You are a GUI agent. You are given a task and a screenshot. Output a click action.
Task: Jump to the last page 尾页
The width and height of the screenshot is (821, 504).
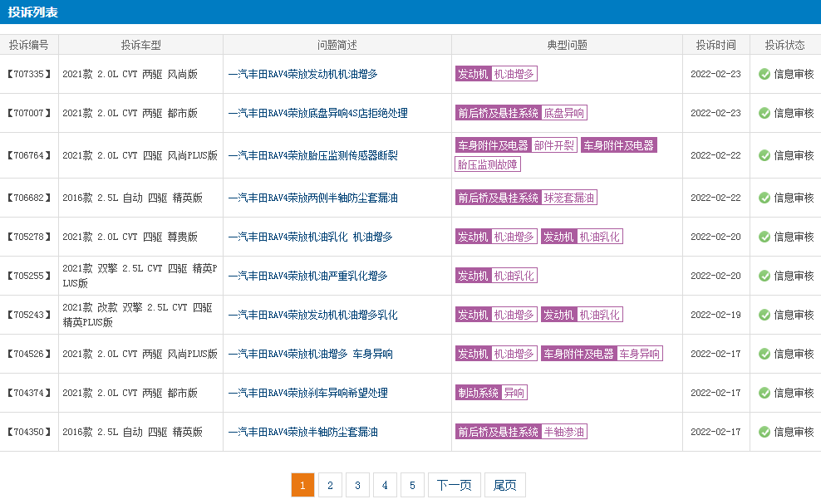point(504,485)
